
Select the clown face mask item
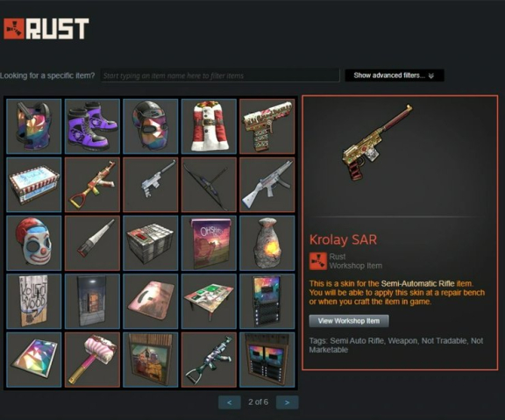click(34, 243)
